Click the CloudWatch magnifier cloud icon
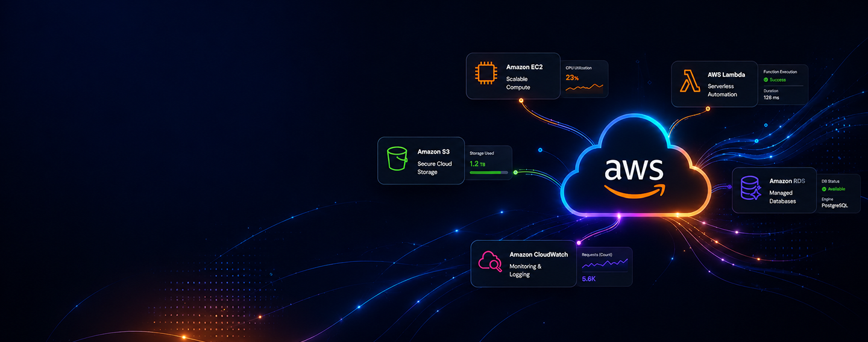The width and height of the screenshot is (868, 342). pyautogui.click(x=489, y=261)
